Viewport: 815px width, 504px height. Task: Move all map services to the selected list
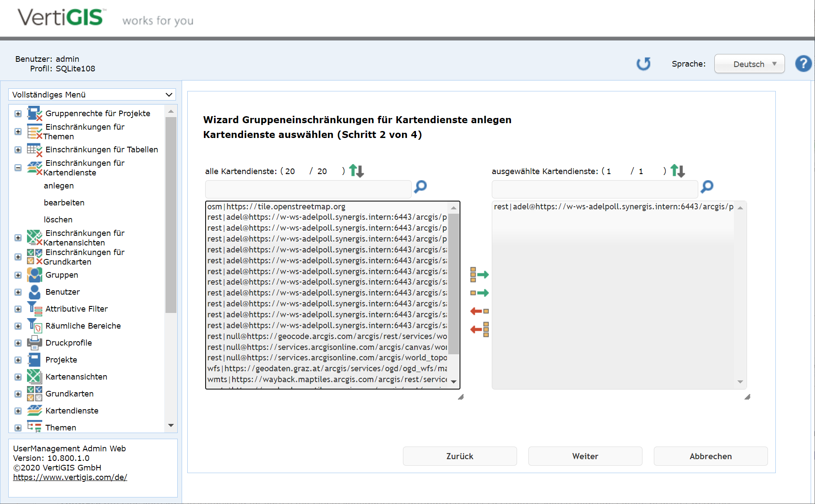[479, 275]
